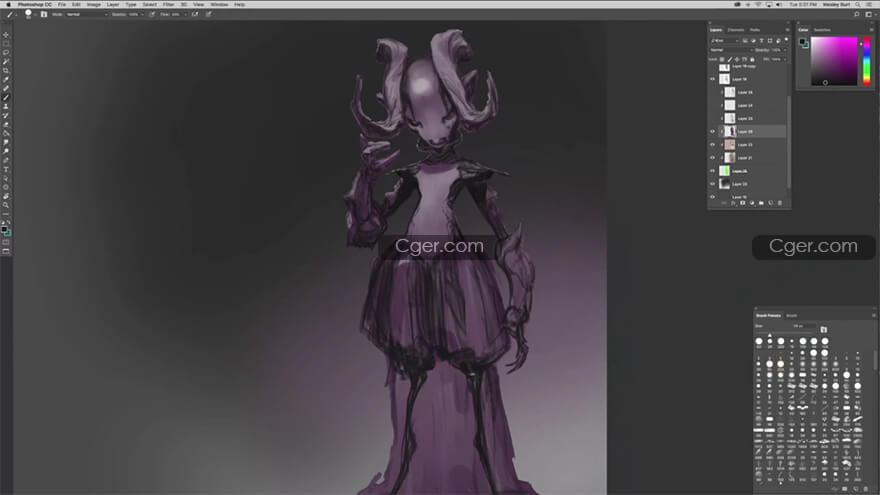
Task: Open the layer filter Kind dropdown
Action: tap(725, 40)
